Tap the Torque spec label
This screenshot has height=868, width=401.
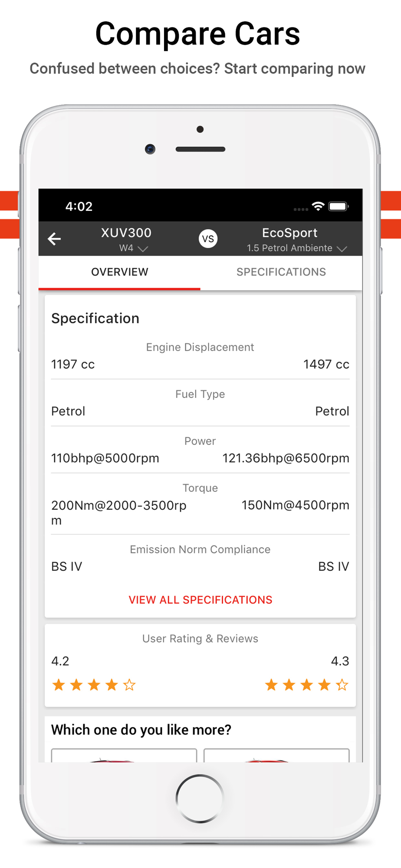[200, 488]
